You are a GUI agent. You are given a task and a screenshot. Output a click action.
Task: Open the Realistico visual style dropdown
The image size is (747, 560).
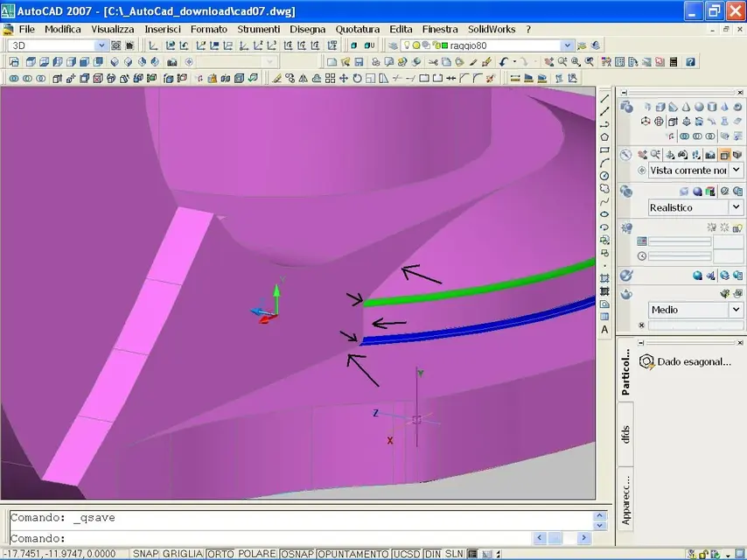click(x=736, y=207)
